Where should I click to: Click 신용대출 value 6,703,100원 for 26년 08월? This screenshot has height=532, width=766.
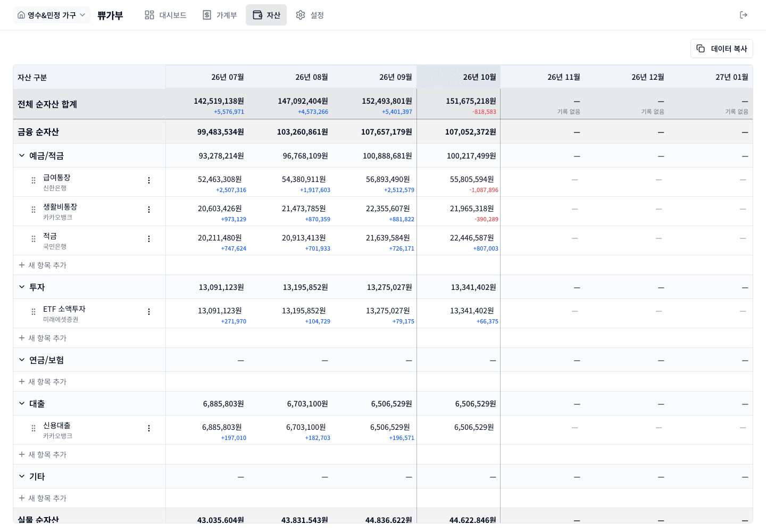point(306,427)
